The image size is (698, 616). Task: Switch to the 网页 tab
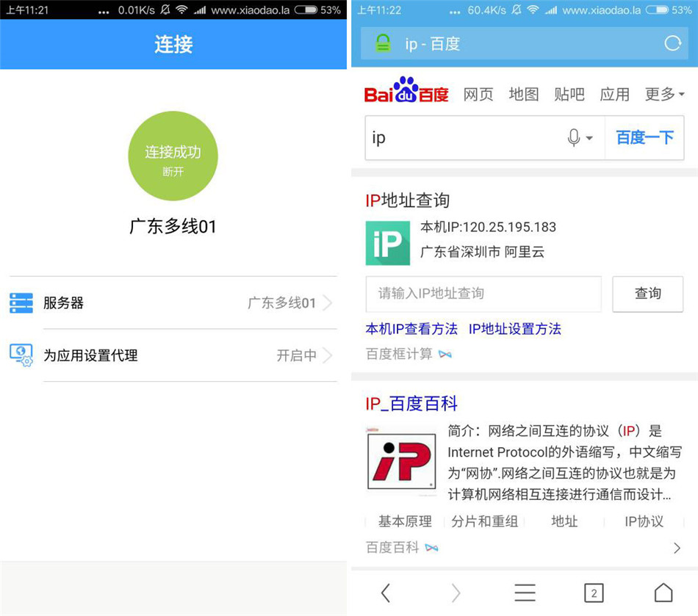(478, 94)
